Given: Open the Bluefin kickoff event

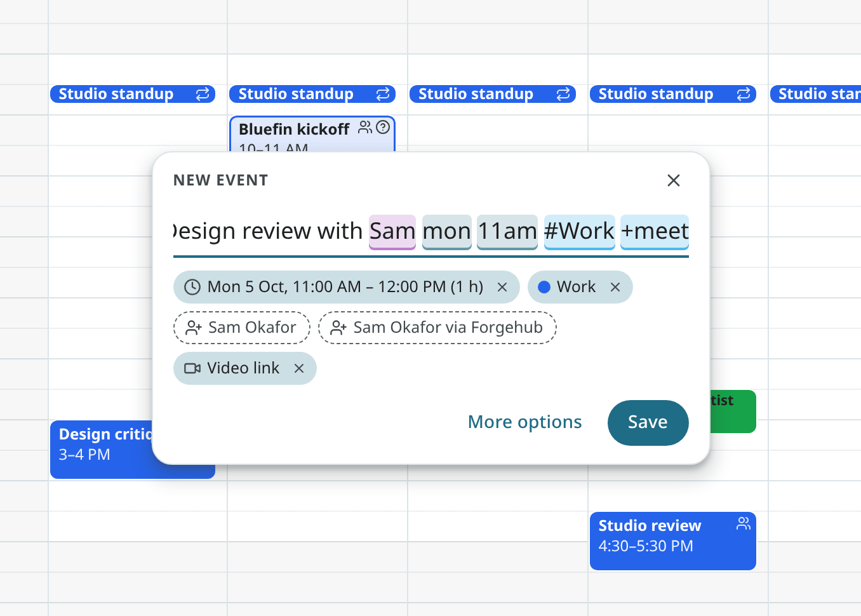Looking at the screenshot, I should pyautogui.click(x=312, y=134).
